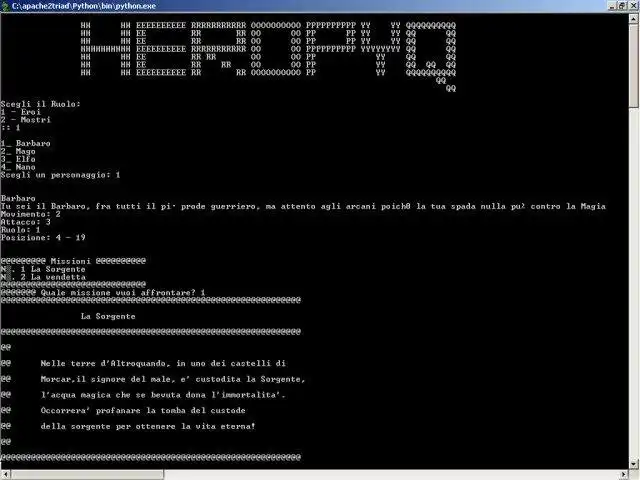Restore the console window size

(x=622, y=6)
